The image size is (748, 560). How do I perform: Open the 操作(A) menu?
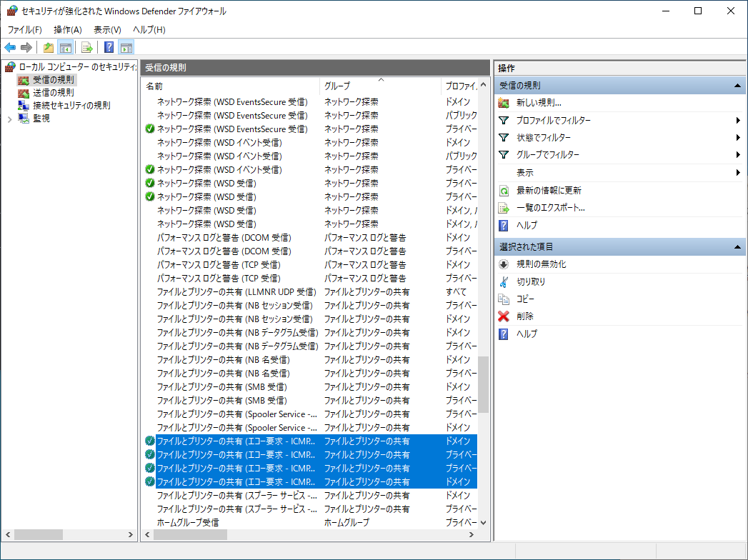(68, 29)
